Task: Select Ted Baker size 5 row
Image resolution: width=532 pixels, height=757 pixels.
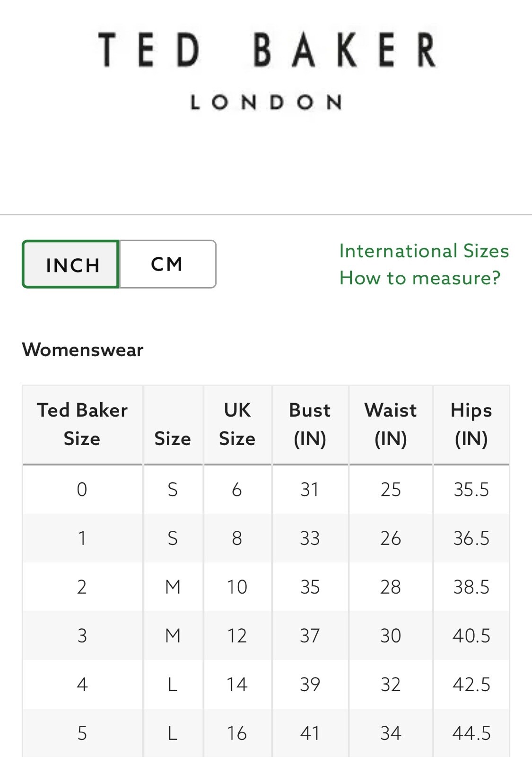Action: (266, 733)
